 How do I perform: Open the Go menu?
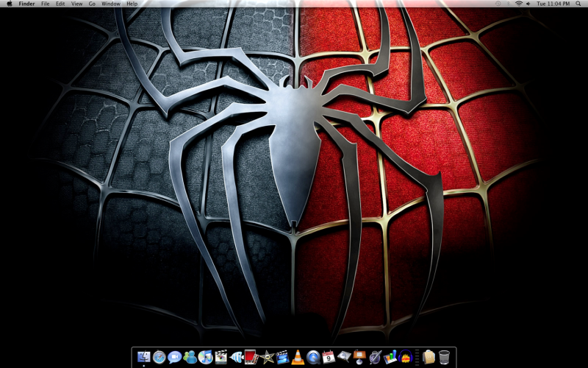(92, 4)
